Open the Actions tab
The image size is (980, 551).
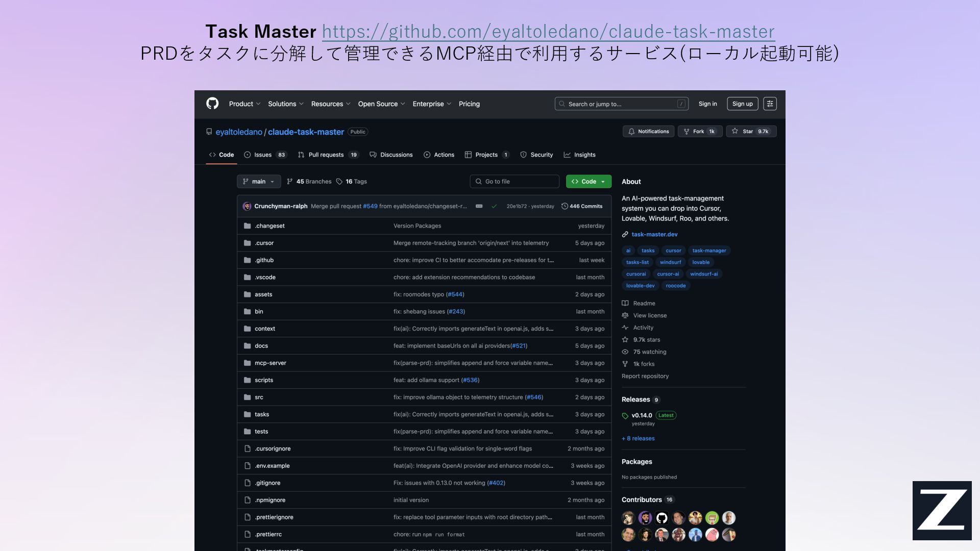[x=439, y=155]
